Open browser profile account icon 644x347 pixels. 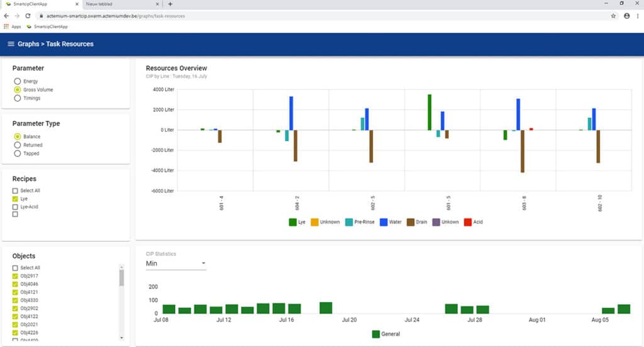pyautogui.click(x=627, y=16)
